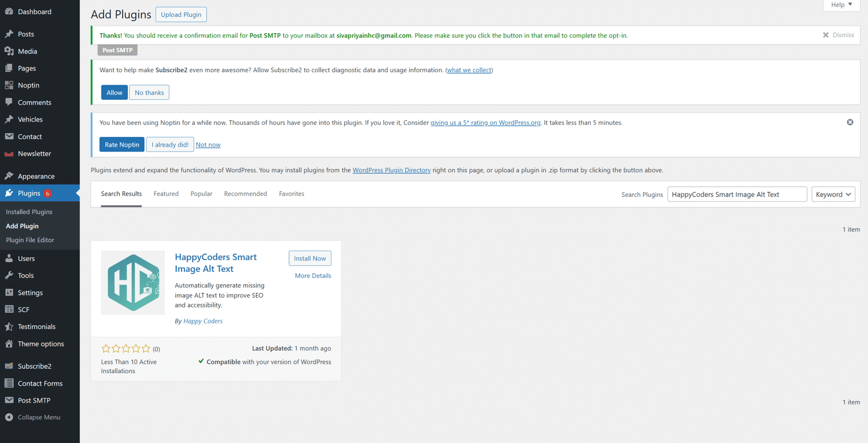
Task: Click the SCF table icon
Action: [x=9, y=309]
